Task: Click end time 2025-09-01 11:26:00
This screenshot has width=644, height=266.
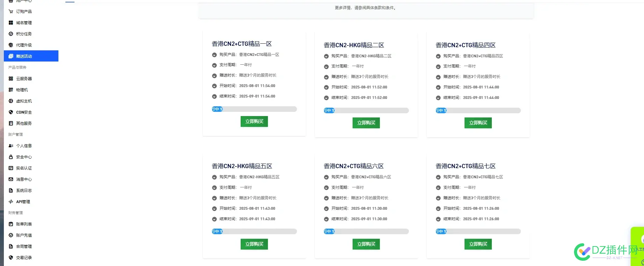Action: [x=481, y=219]
